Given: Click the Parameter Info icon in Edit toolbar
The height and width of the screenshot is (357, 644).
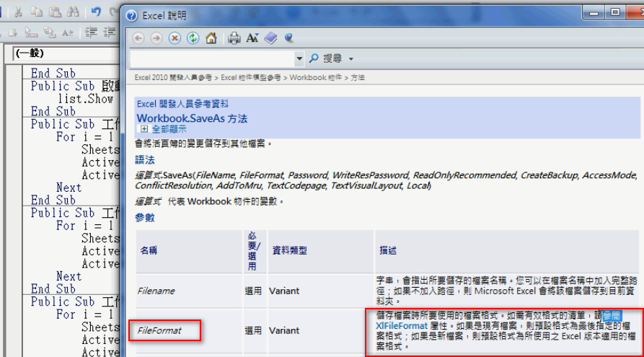Looking at the screenshot, I should coord(50,32).
